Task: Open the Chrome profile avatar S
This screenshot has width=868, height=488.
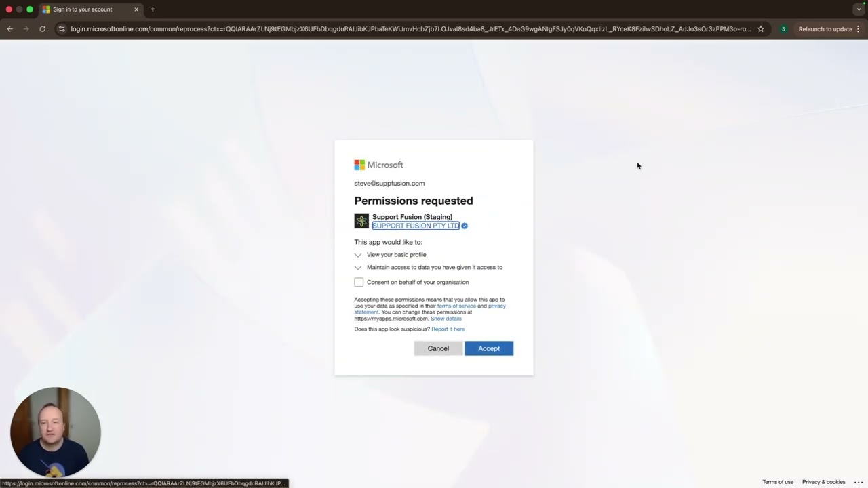Action: point(783,29)
